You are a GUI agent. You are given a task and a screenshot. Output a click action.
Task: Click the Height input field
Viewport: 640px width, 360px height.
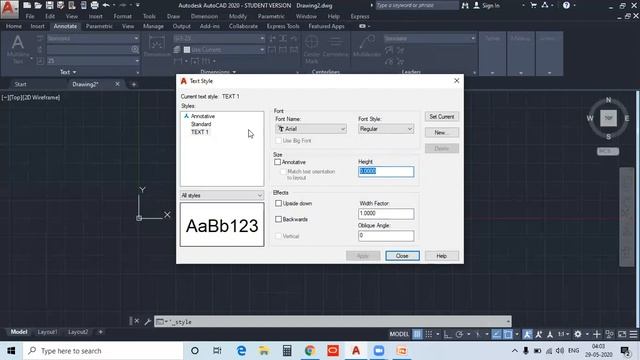point(386,171)
